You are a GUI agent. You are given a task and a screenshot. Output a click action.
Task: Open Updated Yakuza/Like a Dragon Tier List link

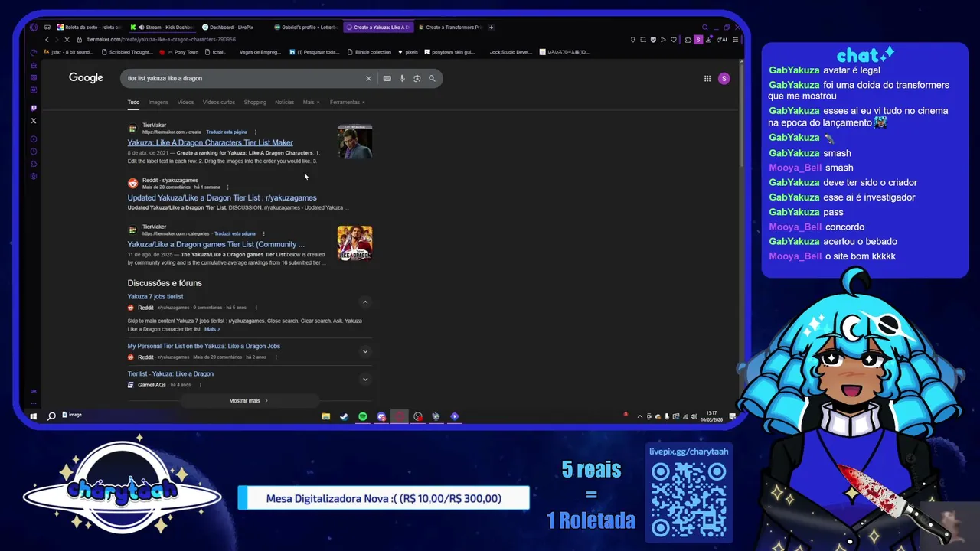222,197
